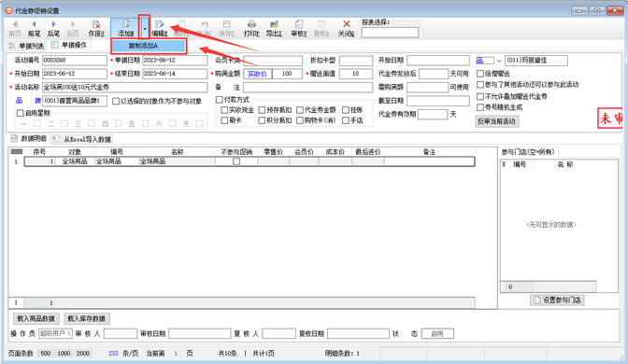The width and height of the screenshot is (628, 364).
Task: Tick 不允许叠加赠送代金券 checkbox
Action: coord(480,96)
